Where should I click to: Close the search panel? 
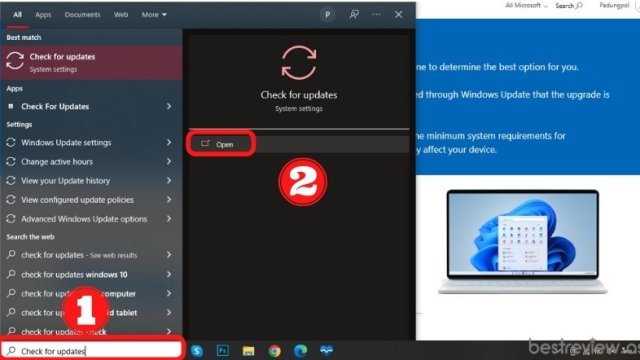coord(398,15)
